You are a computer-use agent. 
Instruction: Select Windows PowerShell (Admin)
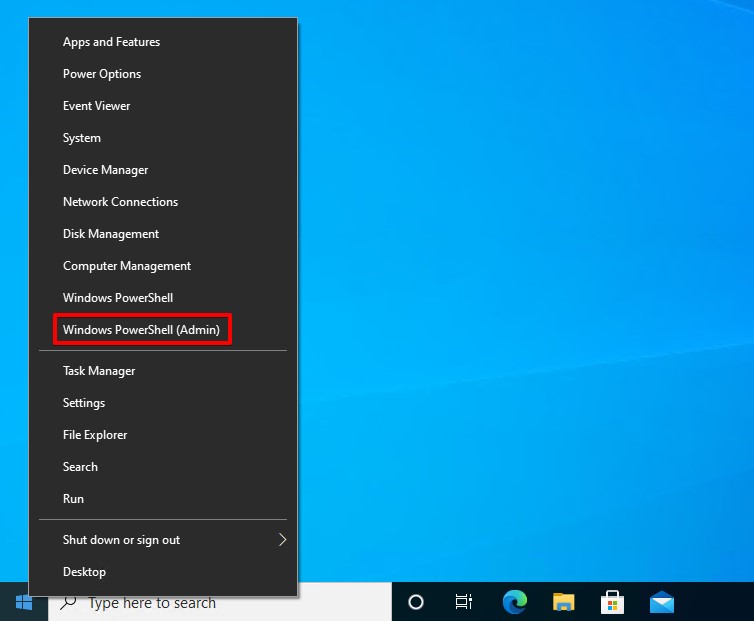[141, 330]
